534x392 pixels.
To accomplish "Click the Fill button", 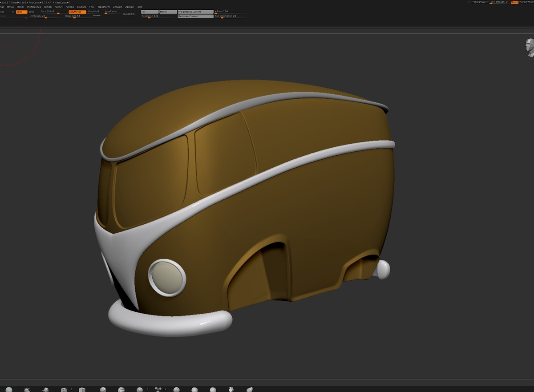I will [x=150, y=12].
